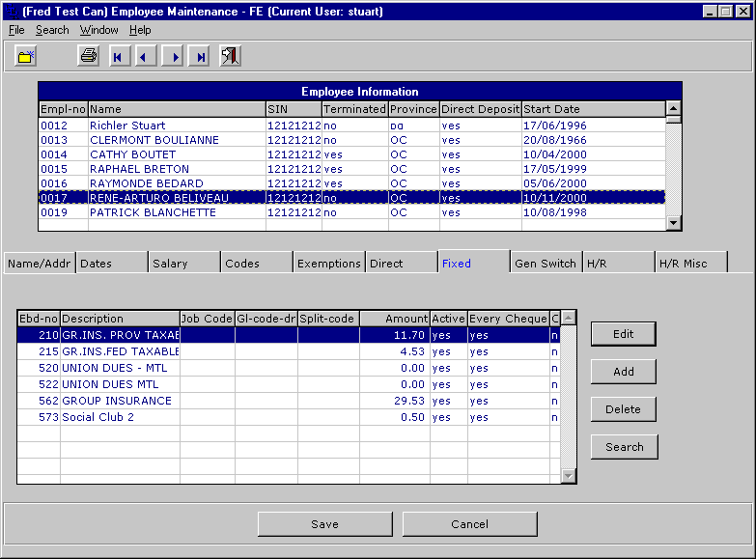Open the Gen Switch tab

546,264
